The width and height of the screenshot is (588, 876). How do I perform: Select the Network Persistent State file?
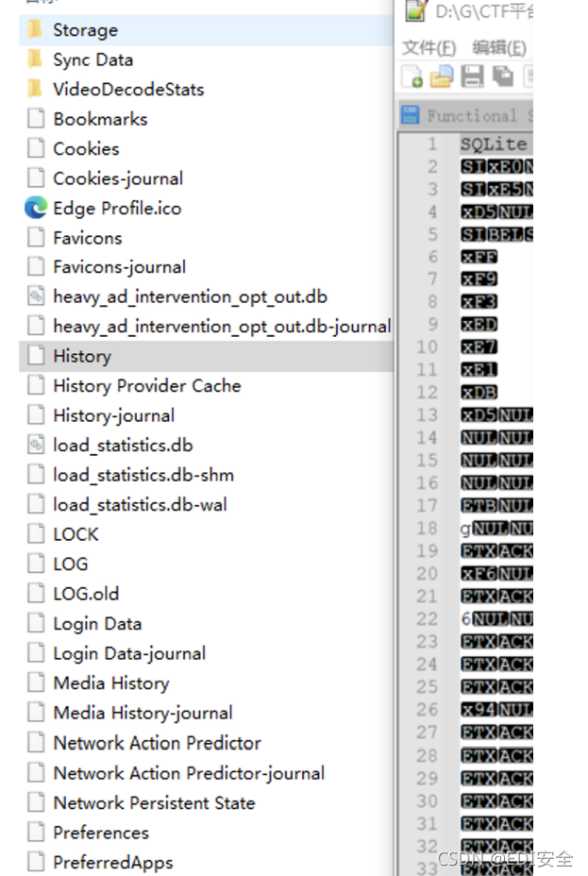pyautogui.click(x=154, y=802)
